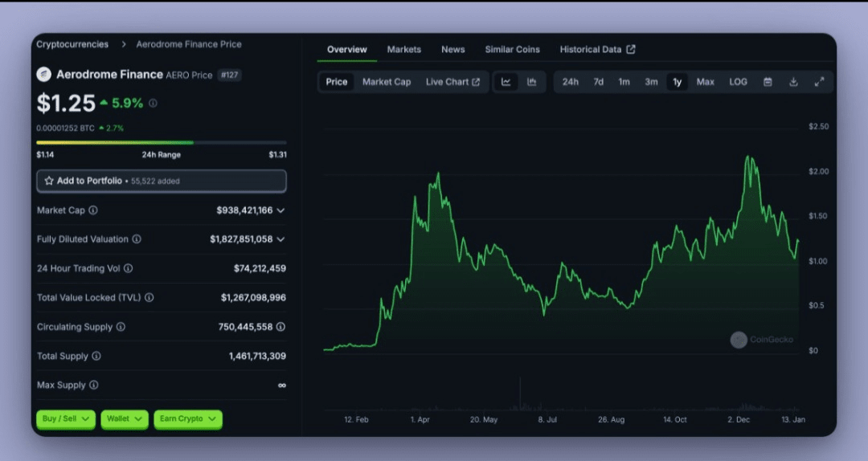Click the download chart data icon
This screenshot has height=461, width=868.
tap(793, 82)
